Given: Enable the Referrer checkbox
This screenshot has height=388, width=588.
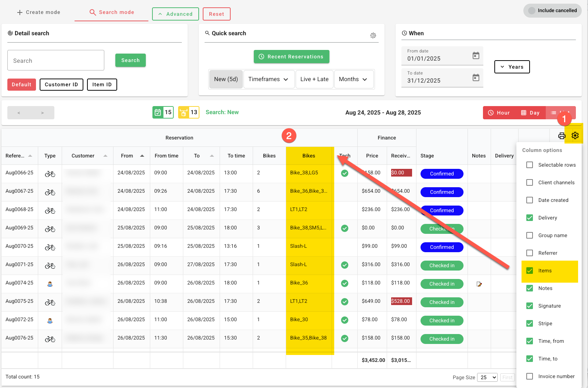Looking at the screenshot, I should tap(530, 253).
